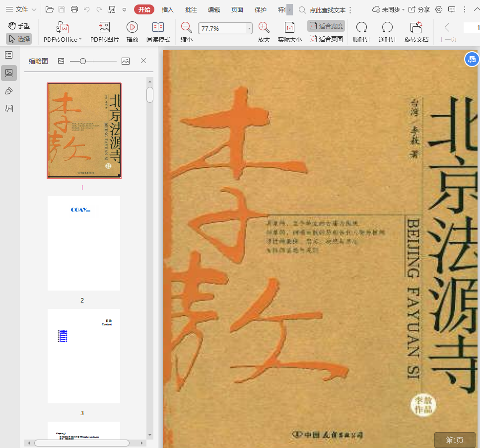480x448 pixels.
Task: Toggle the 适合宽度 fit width option
Action: [326, 26]
